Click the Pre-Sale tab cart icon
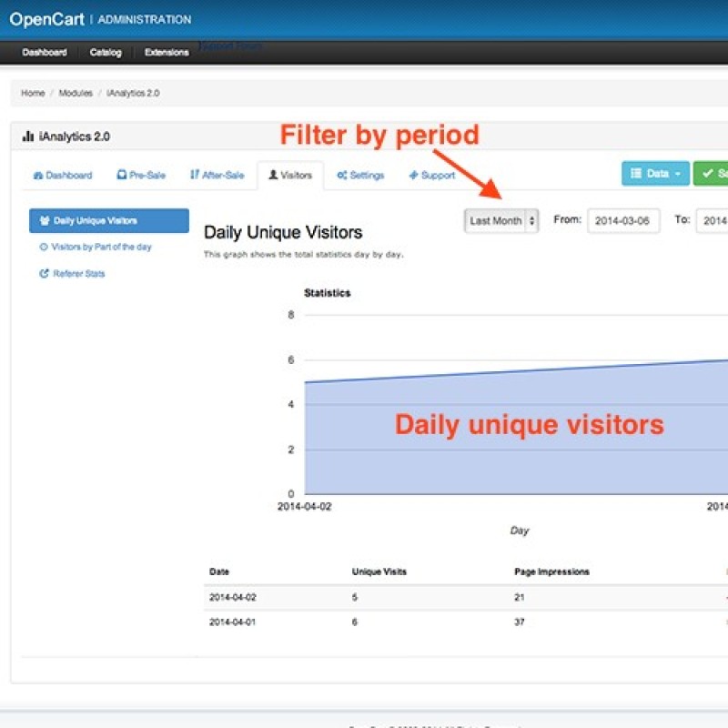 click(x=121, y=176)
